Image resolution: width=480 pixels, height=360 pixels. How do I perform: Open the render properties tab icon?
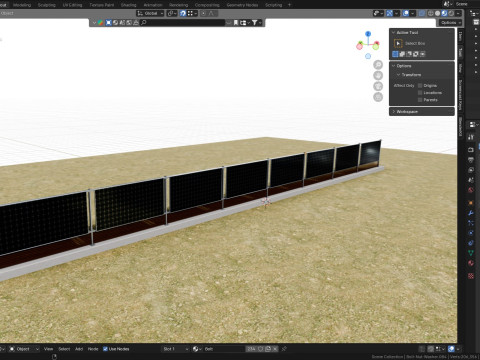471,150
